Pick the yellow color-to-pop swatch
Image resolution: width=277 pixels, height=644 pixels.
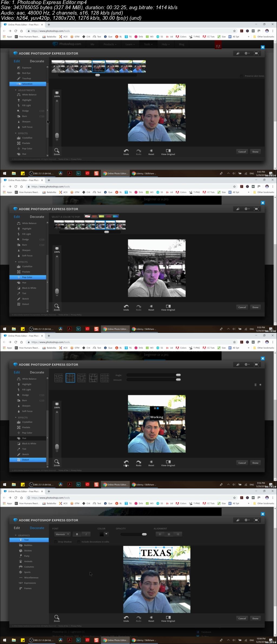click(x=101, y=216)
